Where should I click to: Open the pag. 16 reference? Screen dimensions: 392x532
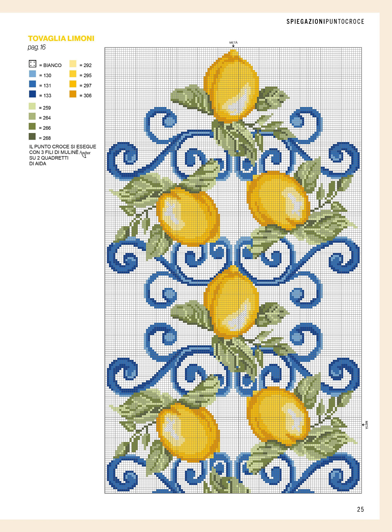(x=36, y=47)
